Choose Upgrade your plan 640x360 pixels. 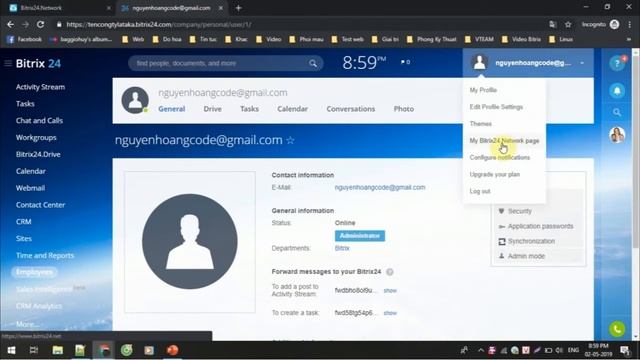pyautogui.click(x=495, y=174)
